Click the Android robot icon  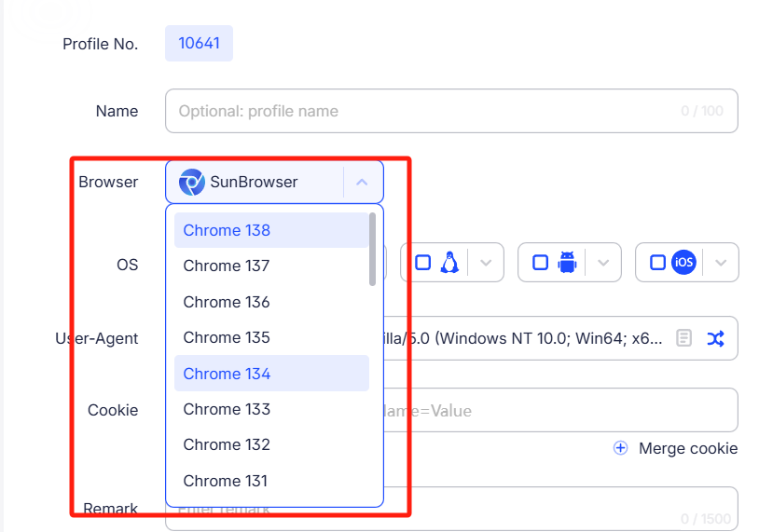coord(567,263)
